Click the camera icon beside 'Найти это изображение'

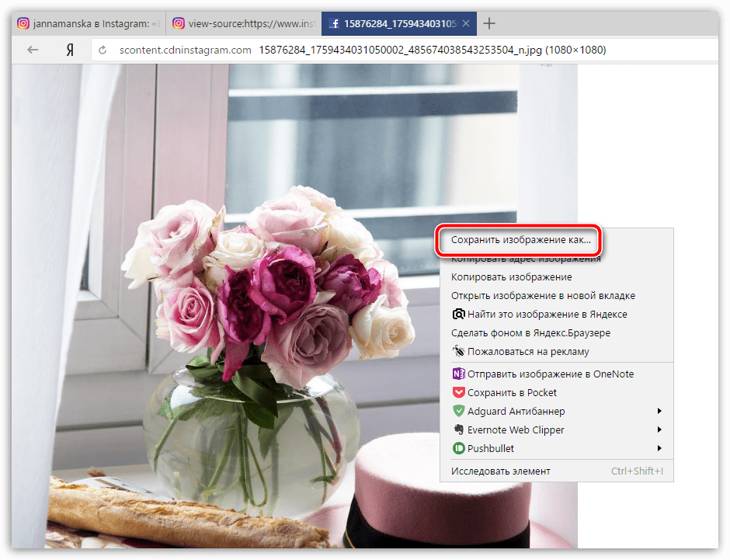(x=458, y=314)
